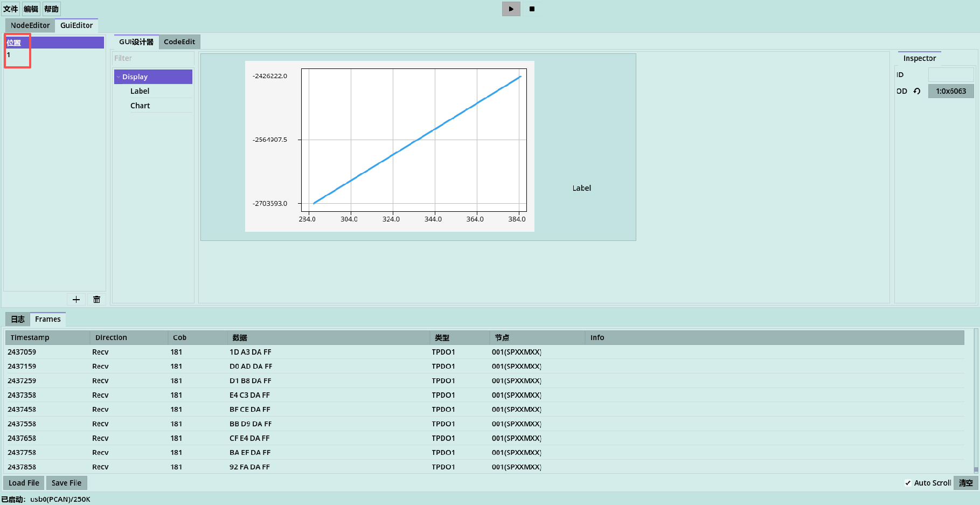Select frame row with timestamp 2437458

pos(485,409)
